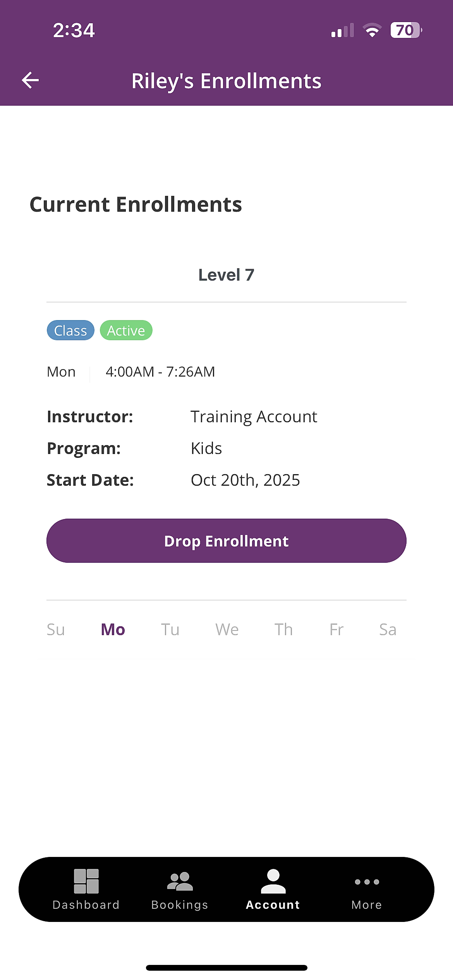Viewport: 453px width, 980px height.
Task: Tap the battery indicator in status bar
Action: 405,30
